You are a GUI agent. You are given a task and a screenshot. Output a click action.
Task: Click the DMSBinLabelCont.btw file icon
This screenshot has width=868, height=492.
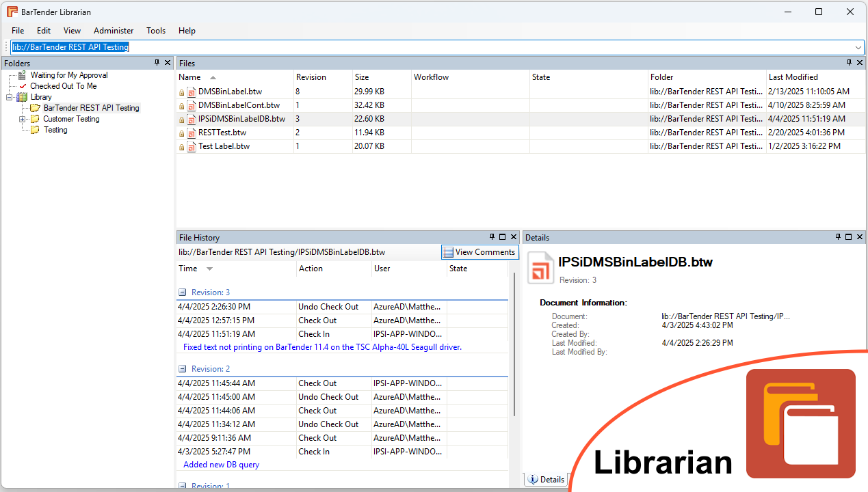tap(192, 105)
